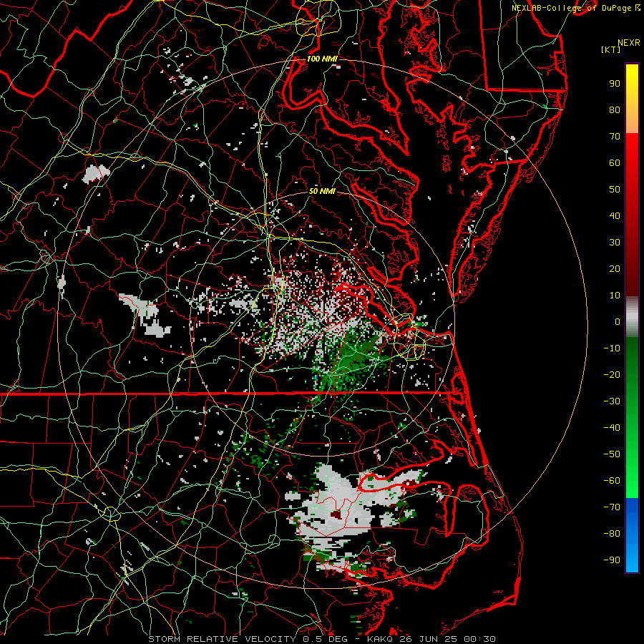644x644 pixels.
Task: Select the positive 70 scale value
Action: pos(615,137)
